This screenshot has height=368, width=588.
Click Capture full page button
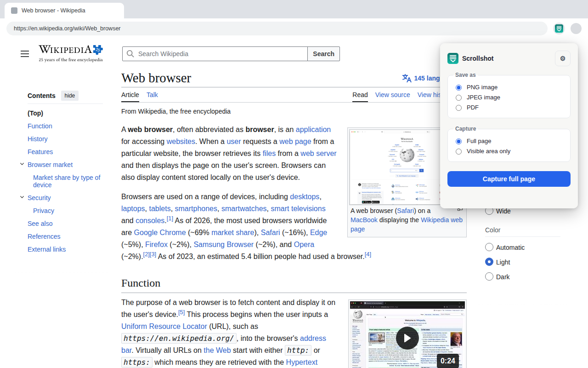509,179
